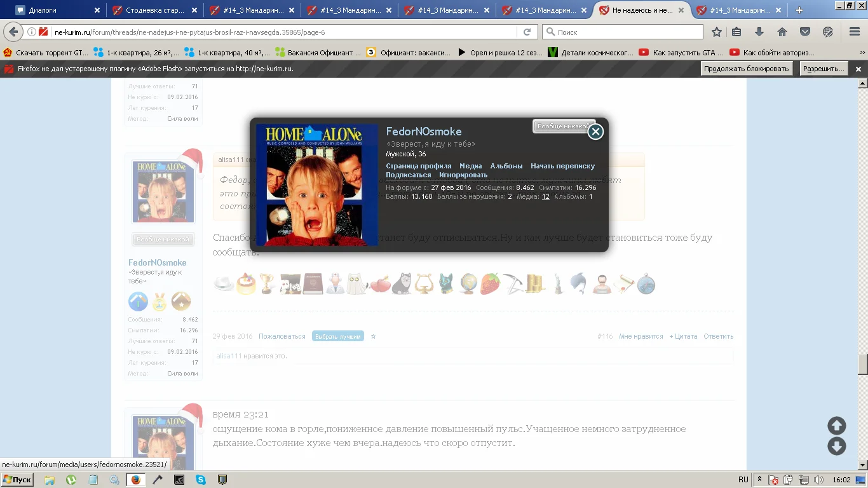The image size is (868, 488).
Task: Click the dolphin award badge
Action: (x=579, y=283)
